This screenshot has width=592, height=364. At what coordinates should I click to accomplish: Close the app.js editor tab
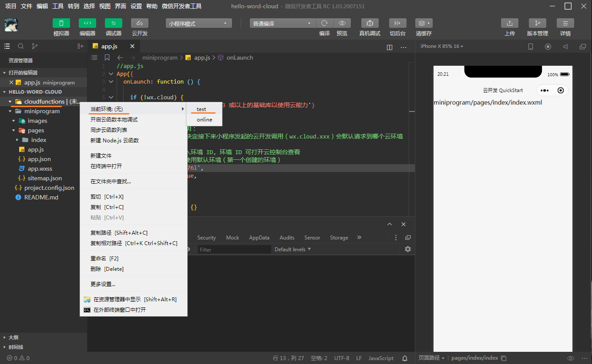(132, 46)
